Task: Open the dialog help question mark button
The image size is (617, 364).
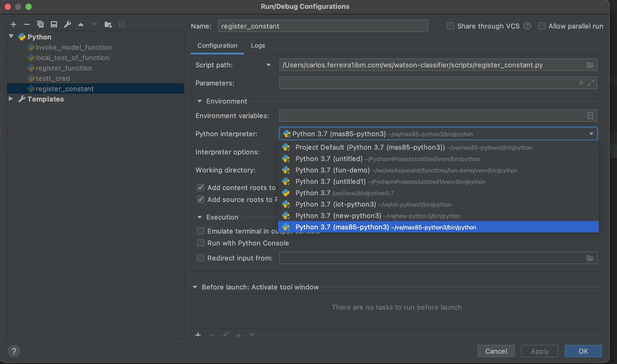Action: click(14, 351)
